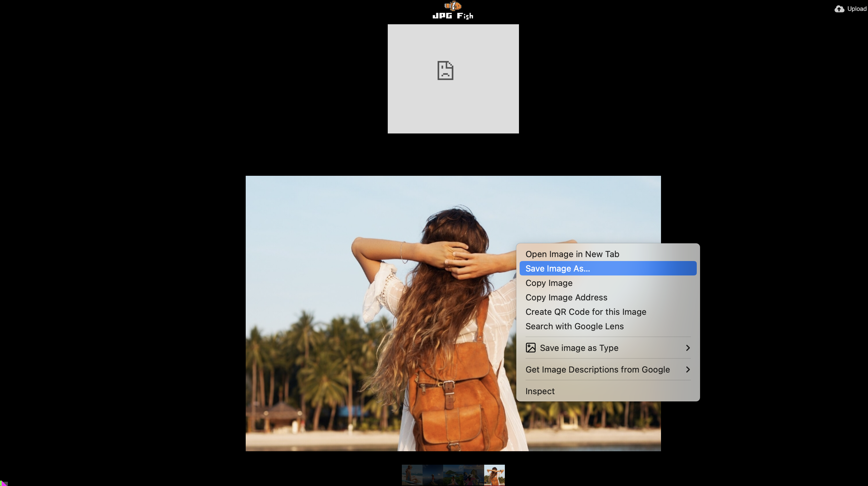
Task: Choose Copy Image from context menu
Action: [549, 283]
